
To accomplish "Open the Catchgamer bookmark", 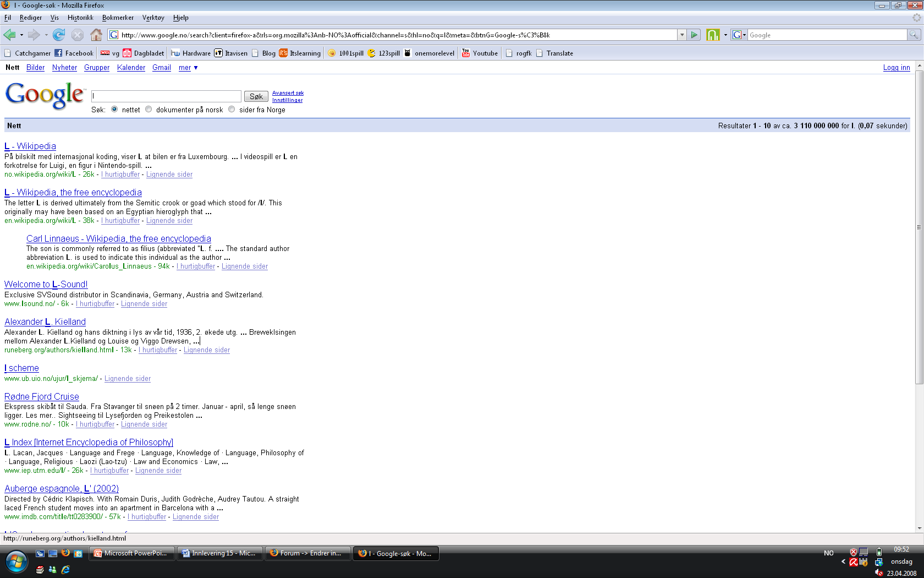I will pos(27,53).
